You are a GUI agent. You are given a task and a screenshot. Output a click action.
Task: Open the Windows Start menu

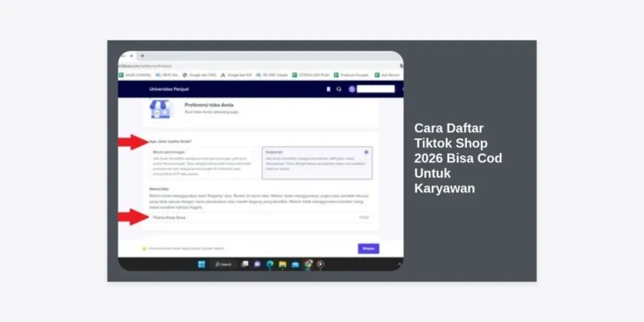point(201,264)
